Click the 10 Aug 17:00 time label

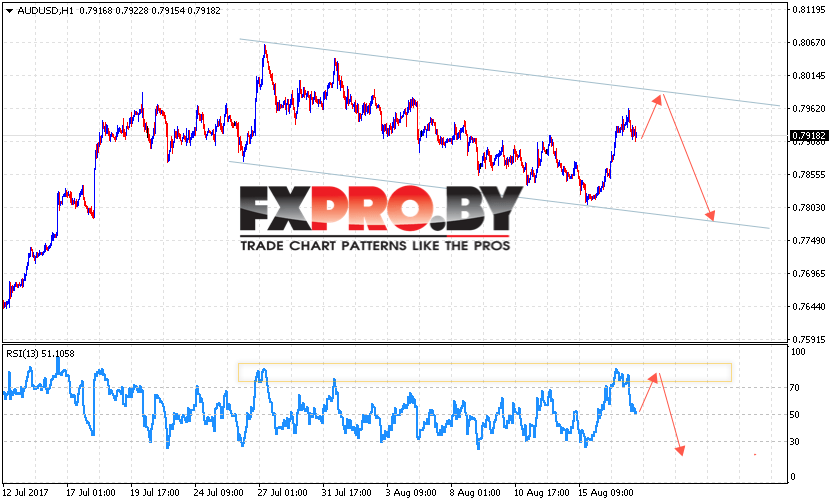pyautogui.click(x=542, y=493)
